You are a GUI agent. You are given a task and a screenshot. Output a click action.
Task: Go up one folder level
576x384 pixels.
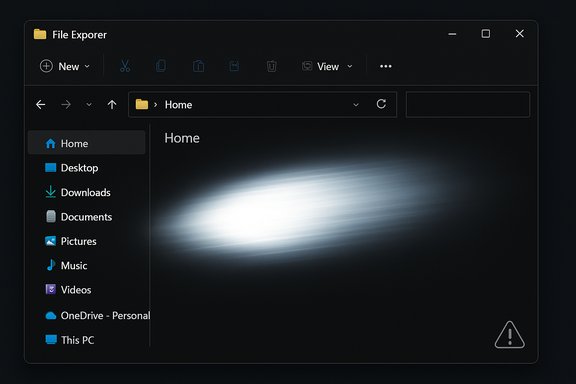click(x=112, y=105)
